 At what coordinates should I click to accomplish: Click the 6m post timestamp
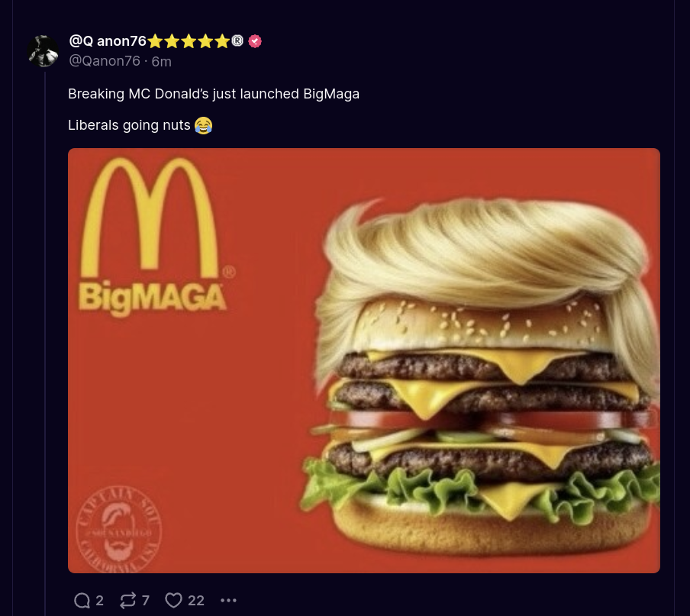[x=162, y=61]
